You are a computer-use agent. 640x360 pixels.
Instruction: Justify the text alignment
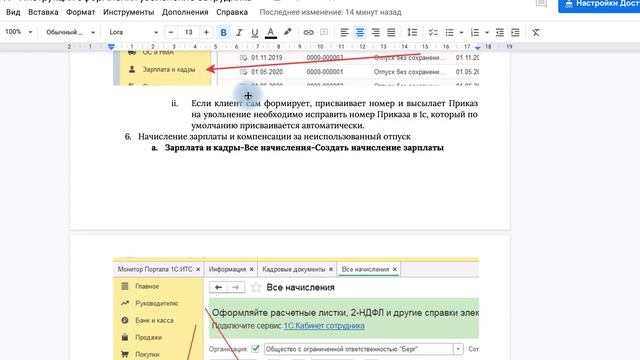391,32
